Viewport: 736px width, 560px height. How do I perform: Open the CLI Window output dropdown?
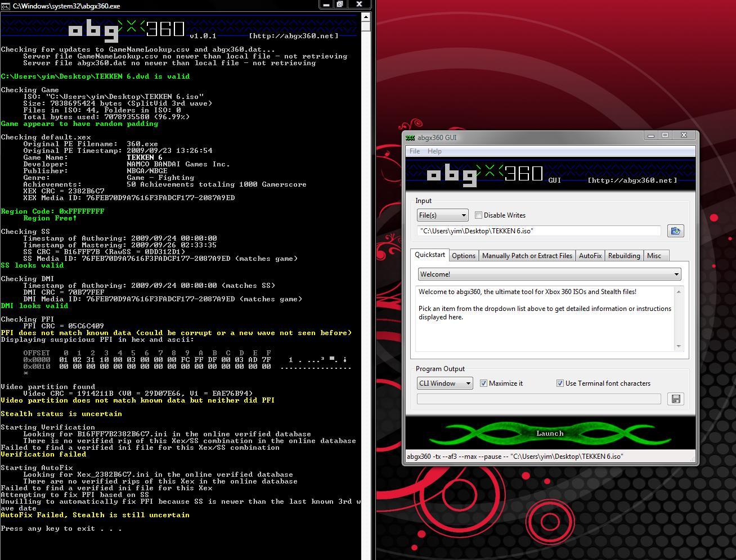(445, 383)
